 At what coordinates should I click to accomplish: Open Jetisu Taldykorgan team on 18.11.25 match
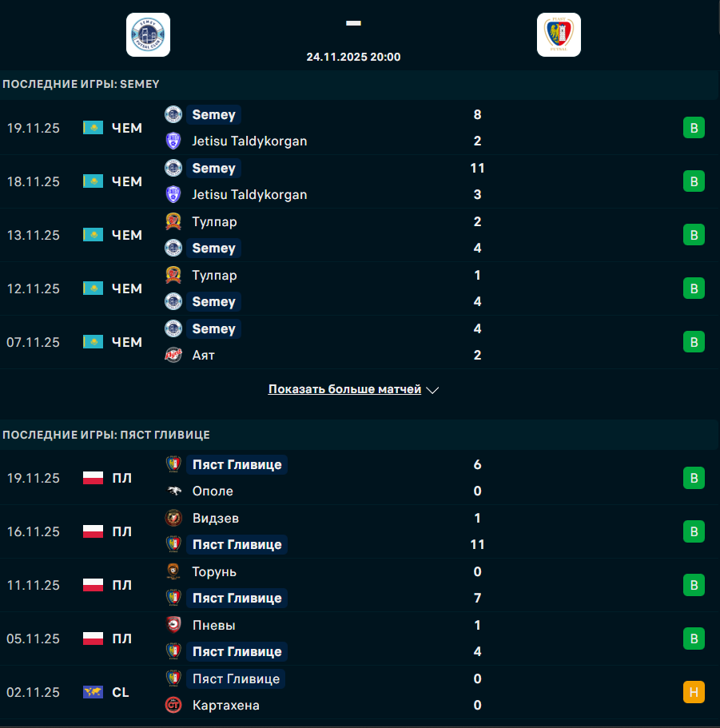[249, 194]
